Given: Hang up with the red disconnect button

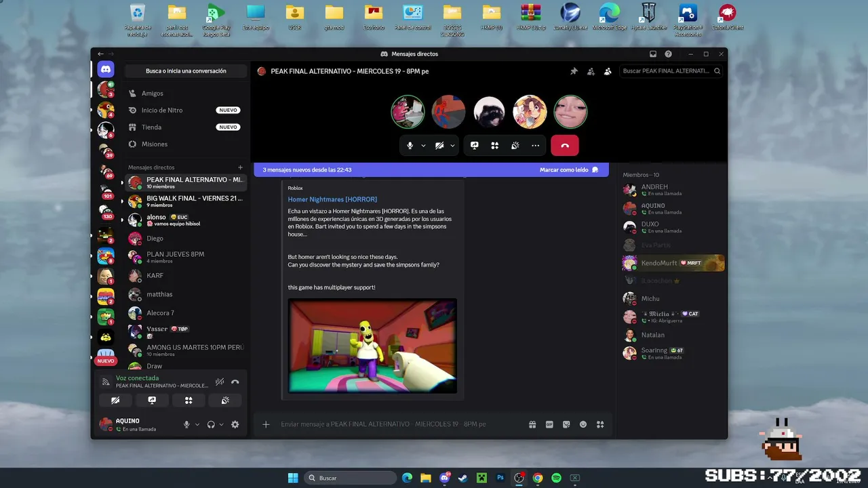Looking at the screenshot, I should tap(565, 146).
